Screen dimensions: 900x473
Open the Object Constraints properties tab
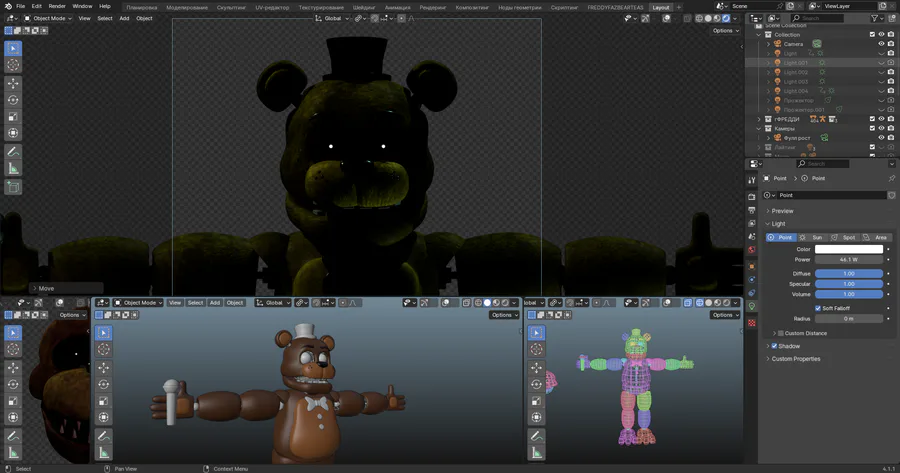[752, 293]
